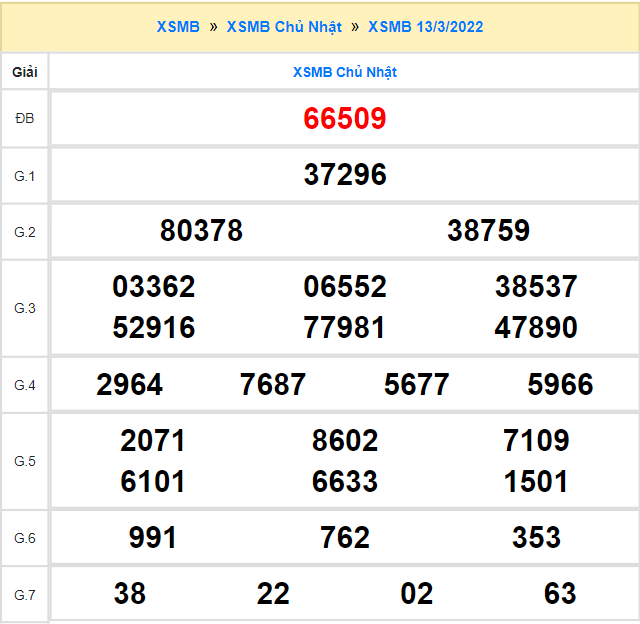Select the Giải column header cell
640x624 pixels.
tap(25, 72)
